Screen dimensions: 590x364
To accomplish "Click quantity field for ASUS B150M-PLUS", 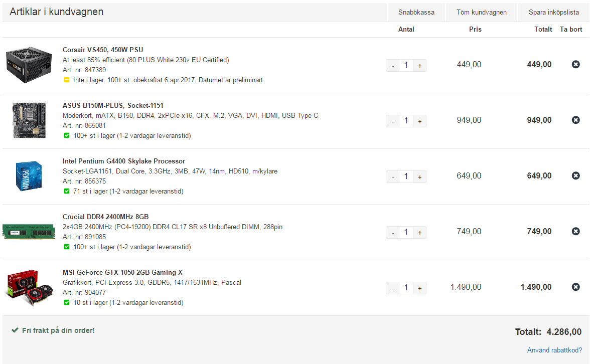I will 406,121.
